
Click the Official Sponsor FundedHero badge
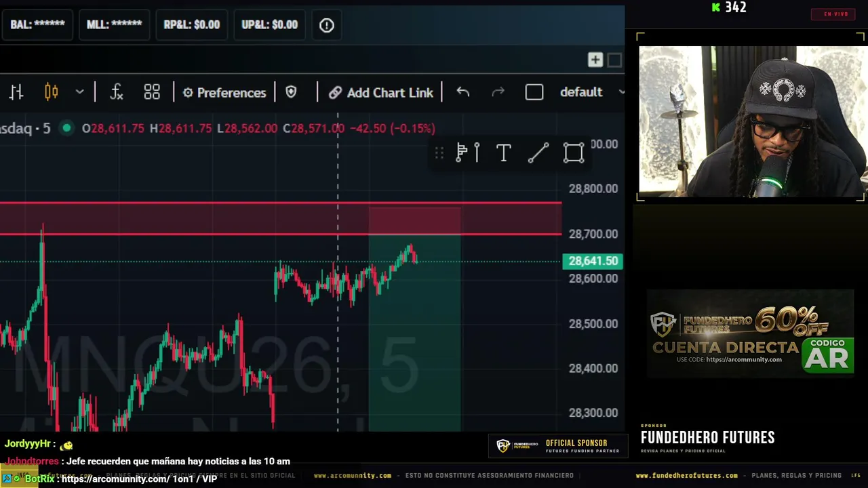558,446
